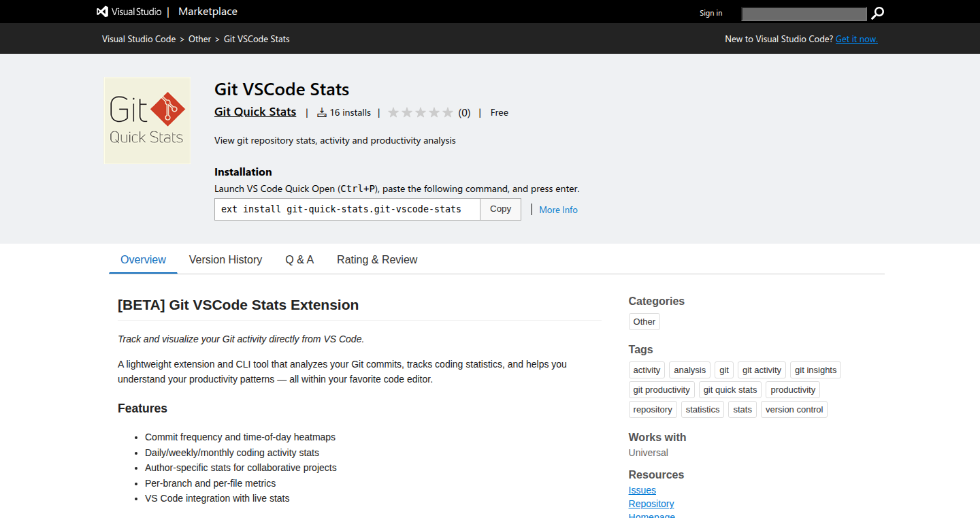Click the extension short description text
Image resolution: width=980 pixels, height=518 pixels.
(335, 140)
